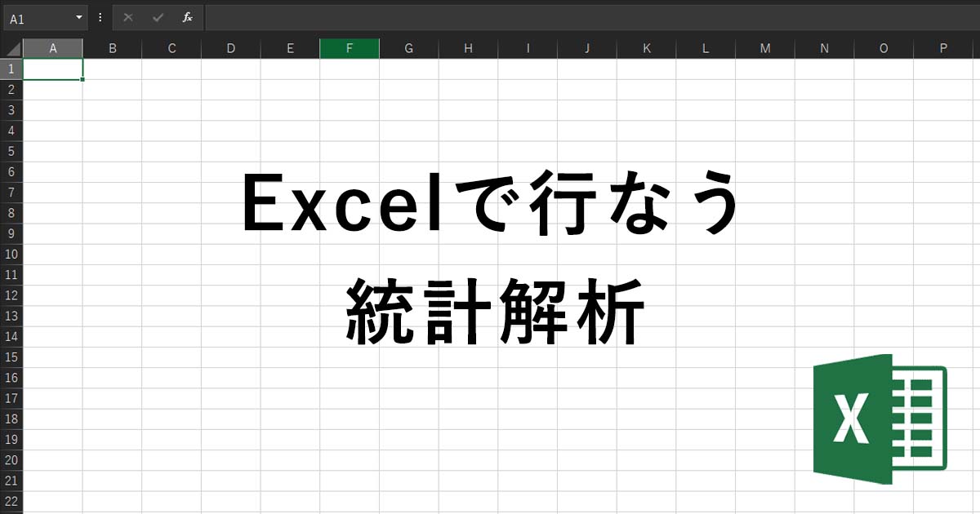980x514 pixels.
Task: Select column N header
Action: coord(824,48)
